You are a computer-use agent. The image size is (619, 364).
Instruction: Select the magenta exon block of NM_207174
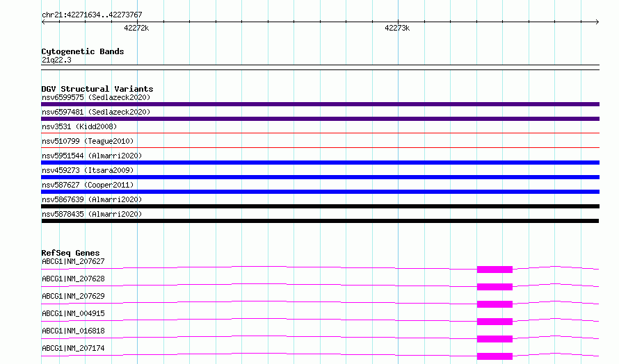click(x=495, y=356)
